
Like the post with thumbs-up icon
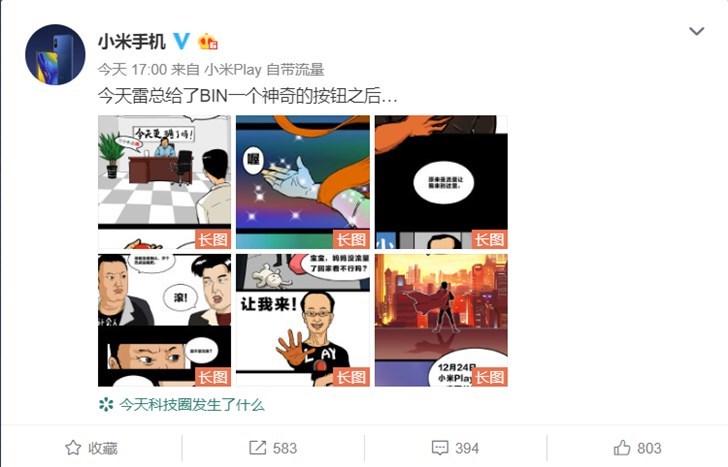point(622,448)
